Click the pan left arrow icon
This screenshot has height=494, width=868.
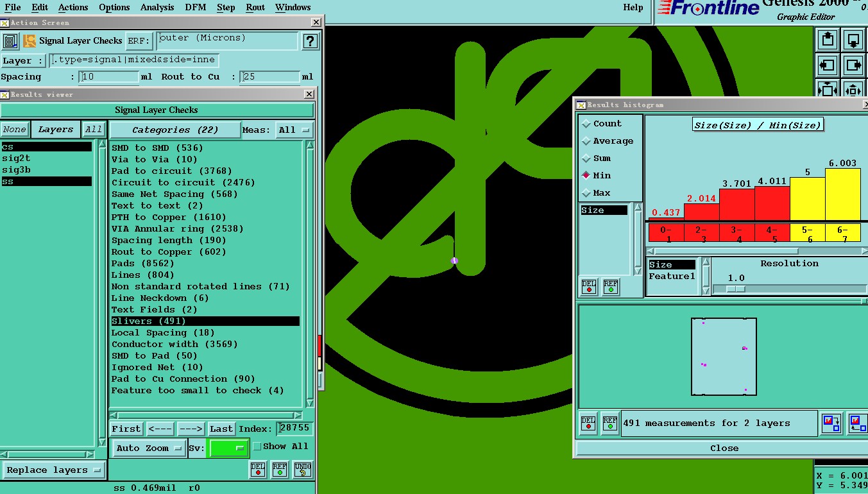point(828,65)
